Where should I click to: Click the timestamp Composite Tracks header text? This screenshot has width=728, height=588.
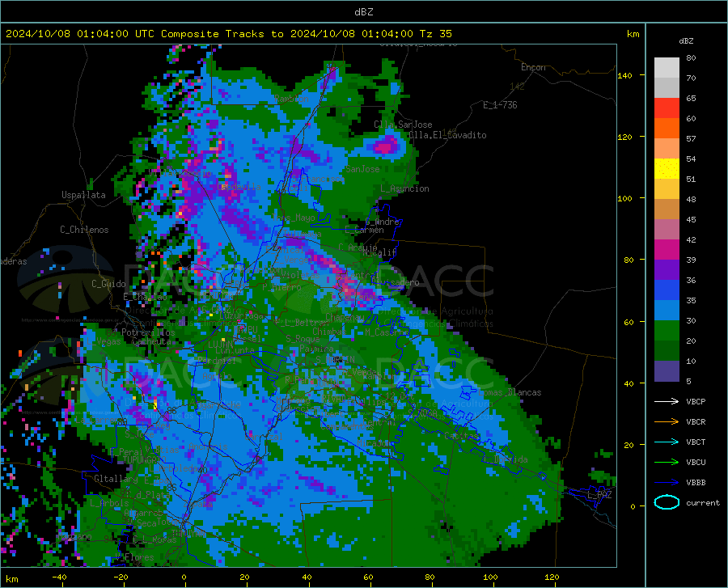(x=228, y=34)
